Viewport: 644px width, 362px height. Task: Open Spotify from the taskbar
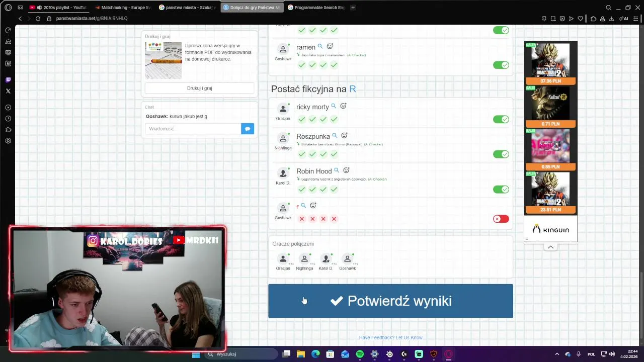(360, 354)
